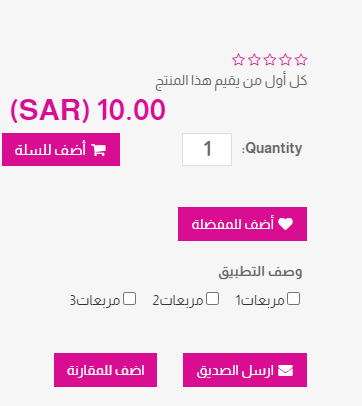Toggle the مربعات2 checkbox
The width and height of the screenshot is (362, 406).
212,299
